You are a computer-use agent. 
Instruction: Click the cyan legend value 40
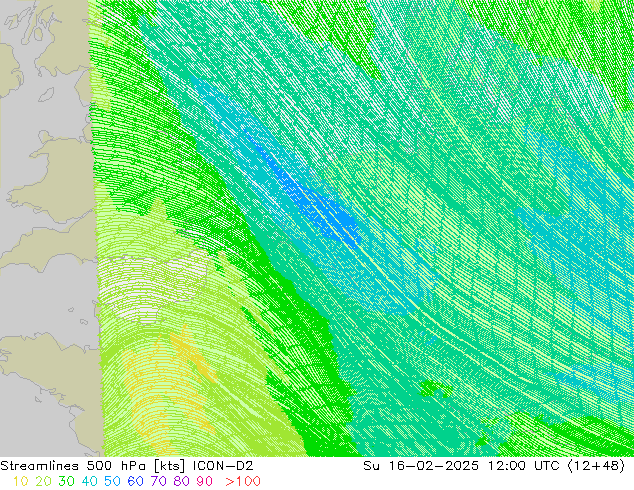point(89,481)
